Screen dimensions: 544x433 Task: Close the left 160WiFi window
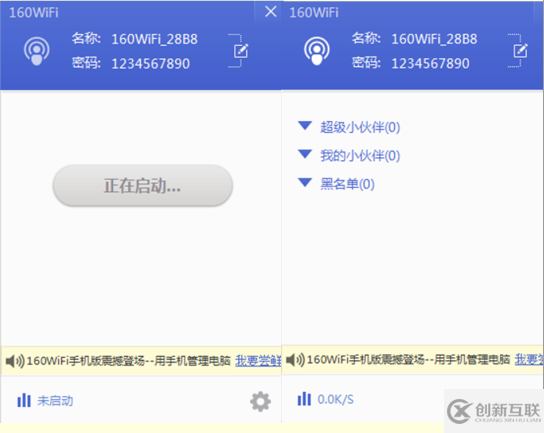click(271, 12)
